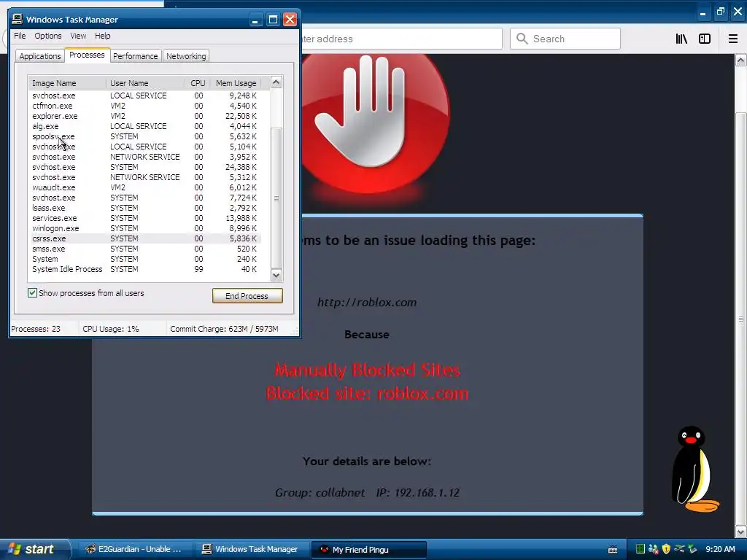Select the lsass.exe process row
This screenshot has height=560, width=747.
pyautogui.click(x=145, y=208)
